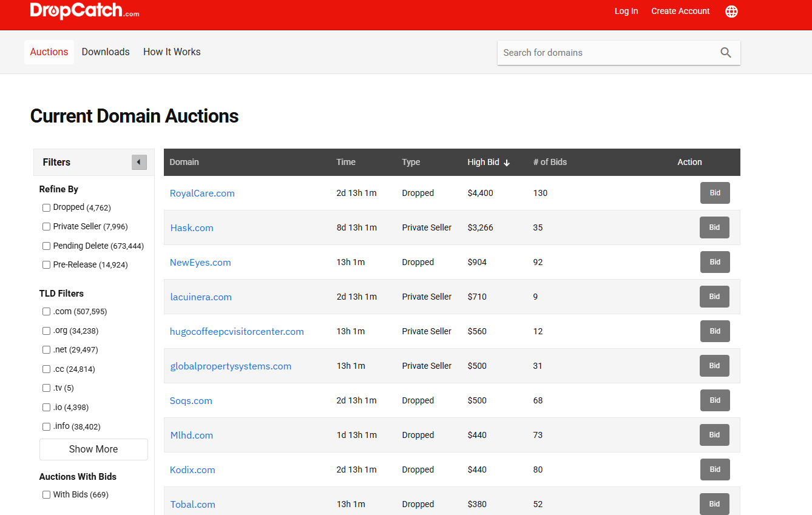Expand TLD list with Show More
Image resolution: width=812 pixels, height=515 pixels.
point(93,449)
